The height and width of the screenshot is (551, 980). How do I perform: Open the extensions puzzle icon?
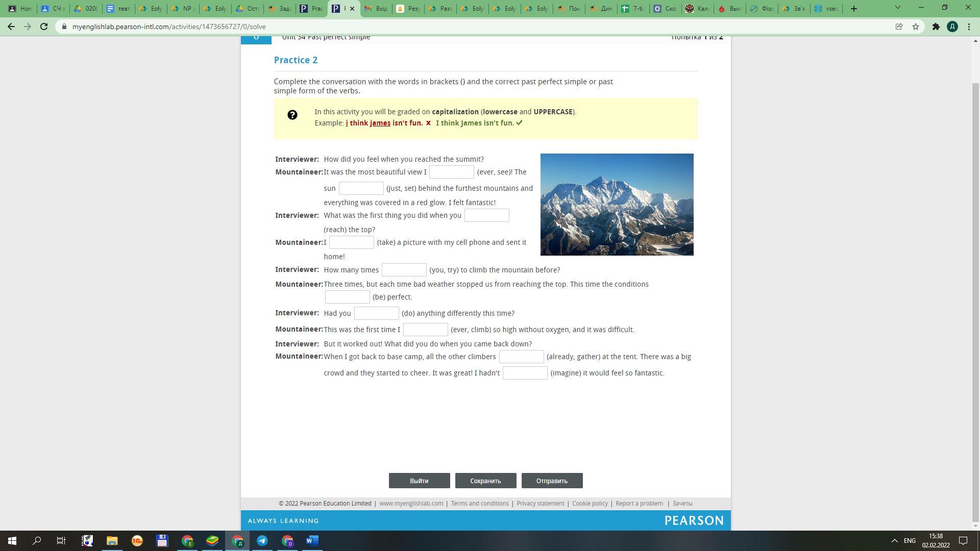point(936,27)
